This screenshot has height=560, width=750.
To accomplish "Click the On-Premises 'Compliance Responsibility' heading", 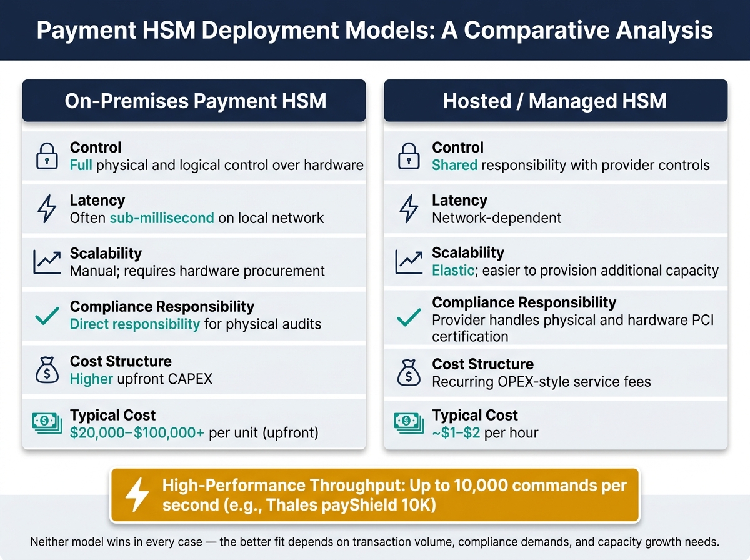I will click(162, 307).
